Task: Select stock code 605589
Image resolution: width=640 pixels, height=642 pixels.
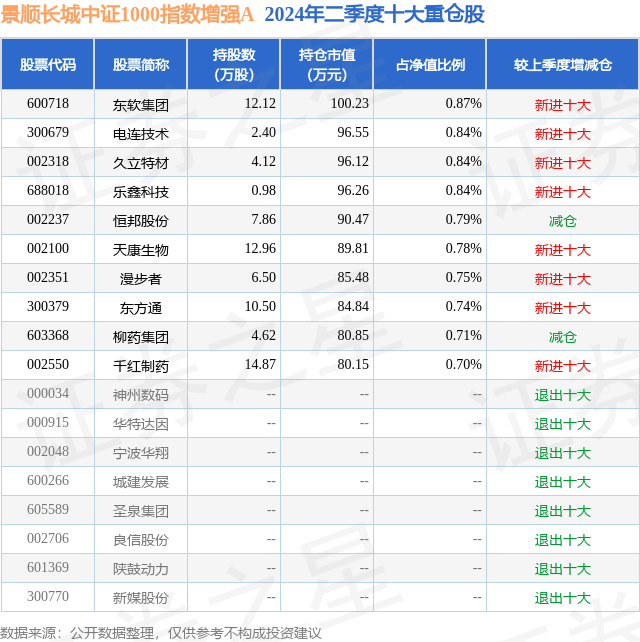Action: click(48, 510)
